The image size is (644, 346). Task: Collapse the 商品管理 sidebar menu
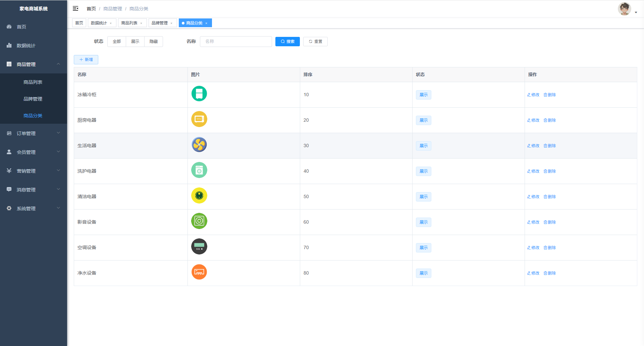34,64
